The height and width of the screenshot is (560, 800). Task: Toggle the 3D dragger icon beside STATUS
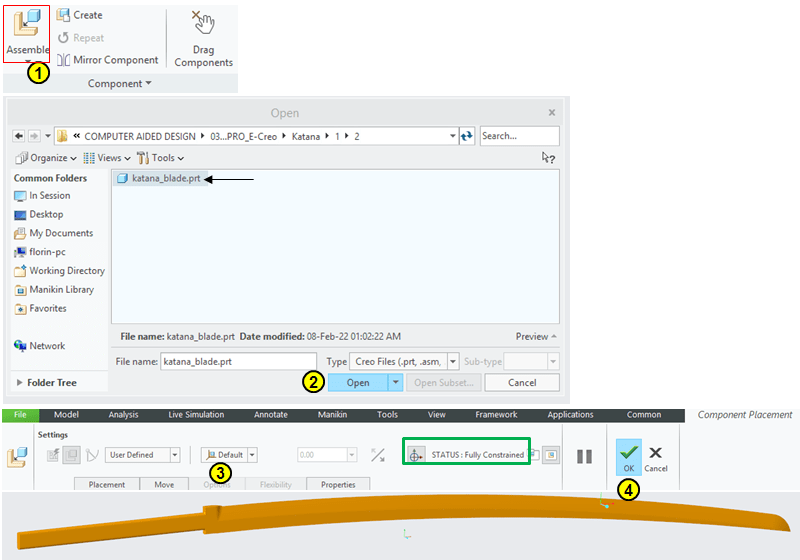[x=416, y=455]
